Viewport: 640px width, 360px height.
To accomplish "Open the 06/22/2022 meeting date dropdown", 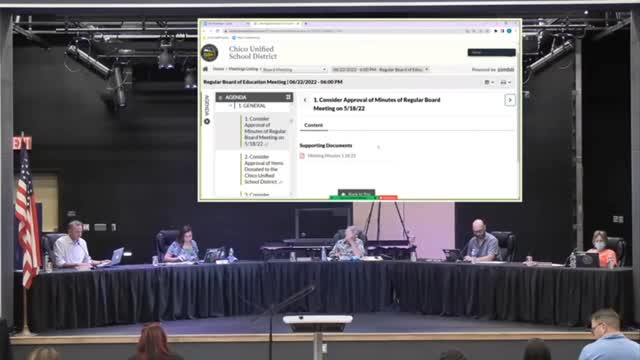I will [380, 69].
